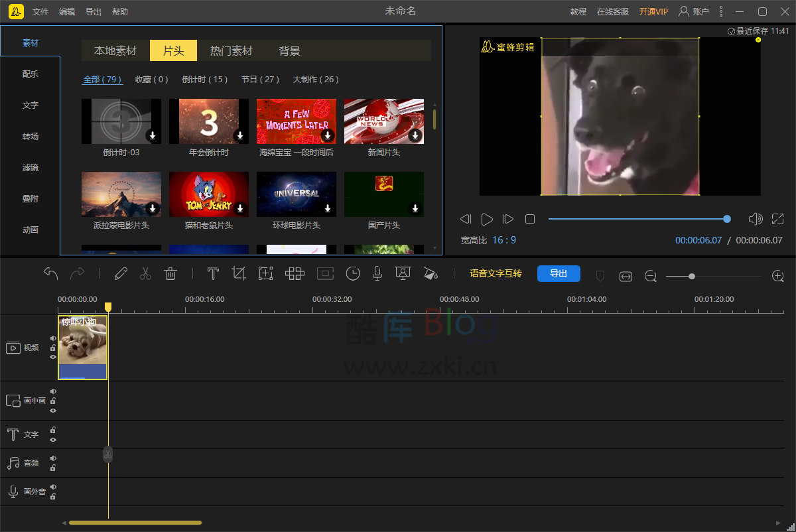Click the 语音文字互转 link

tap(496, 273)
